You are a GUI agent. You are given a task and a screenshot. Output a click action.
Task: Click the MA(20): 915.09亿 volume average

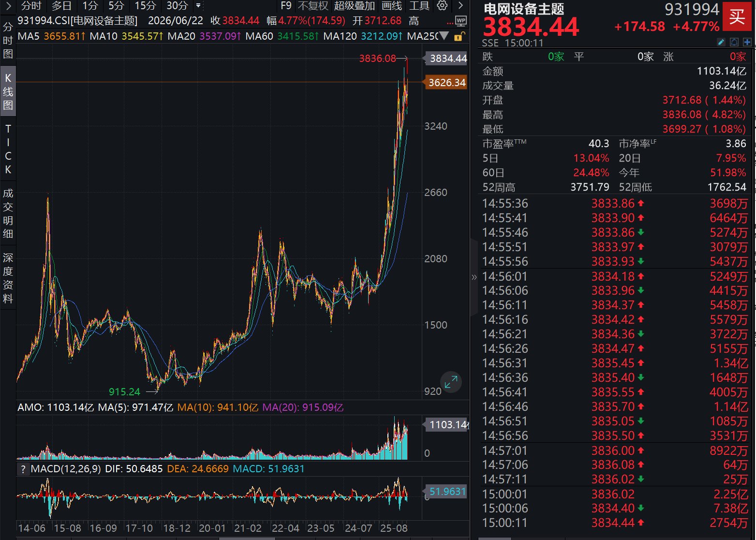[303, 407]
